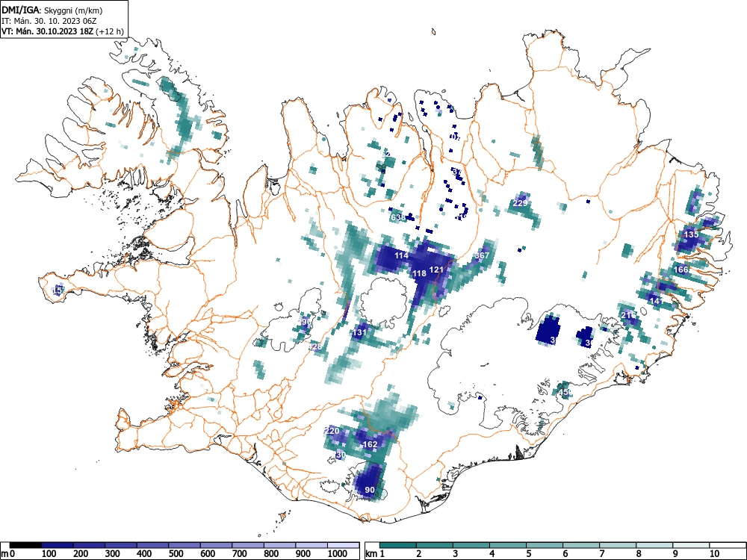Click the '216' value in the southeast

[628, 315]
